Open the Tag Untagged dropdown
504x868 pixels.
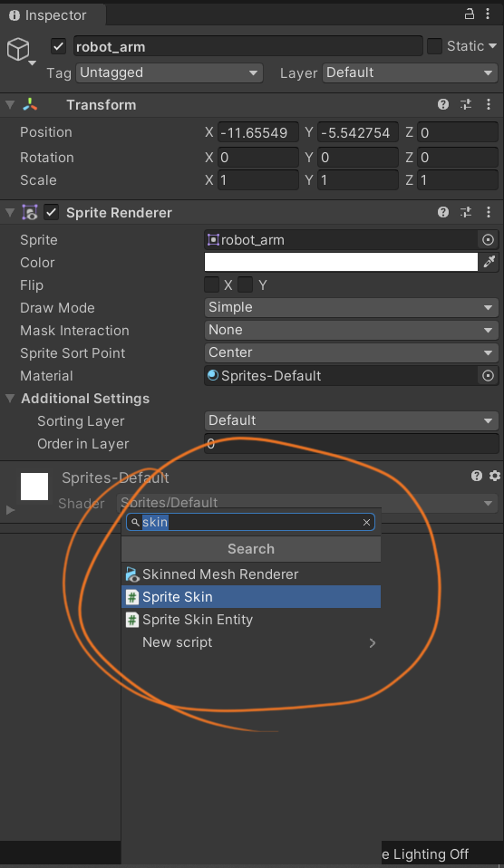click(169, 72)
